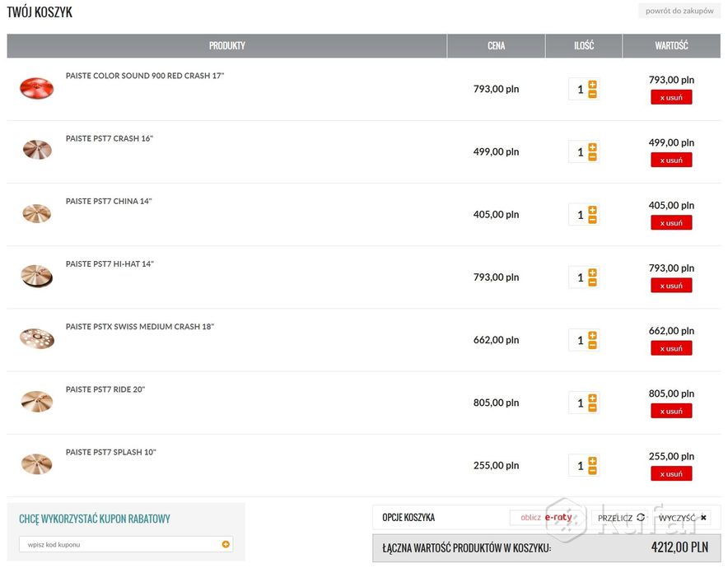The image size is (728, 568).
Task: Remove PST7 Crash 16" with x usuń
Action: (x=671, y=160)
